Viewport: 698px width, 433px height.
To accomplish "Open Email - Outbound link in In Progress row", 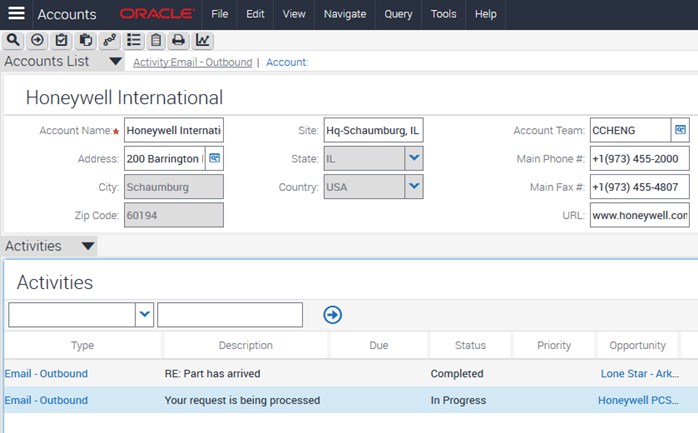I will click(46, 400).
